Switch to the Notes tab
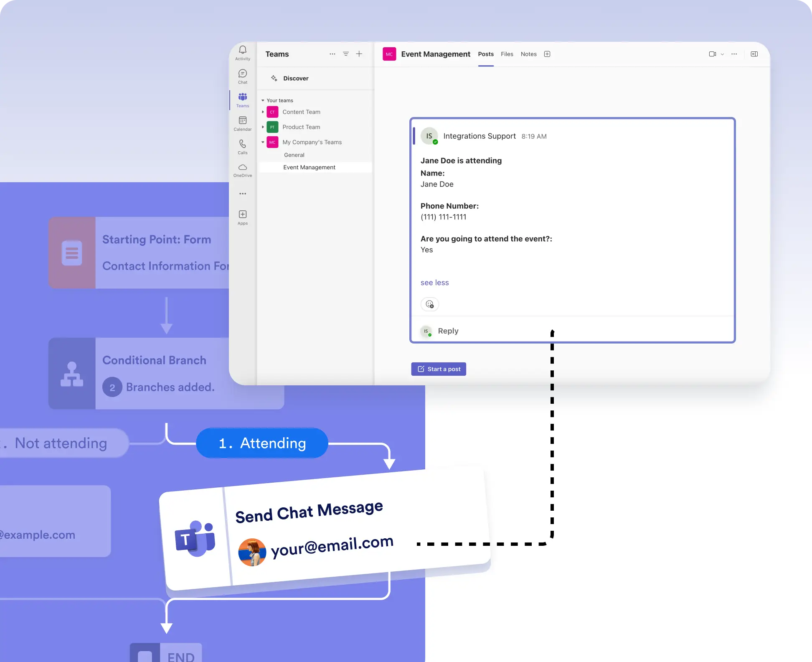 [528, 54]
